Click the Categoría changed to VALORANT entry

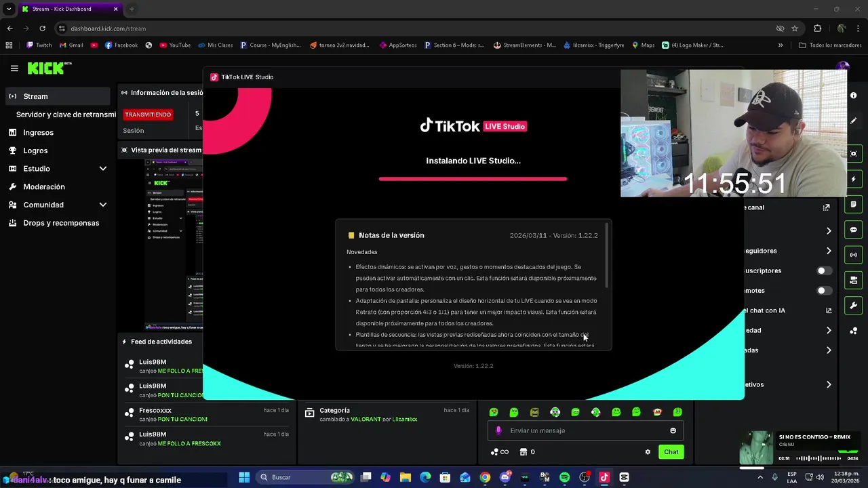point(387,414)
